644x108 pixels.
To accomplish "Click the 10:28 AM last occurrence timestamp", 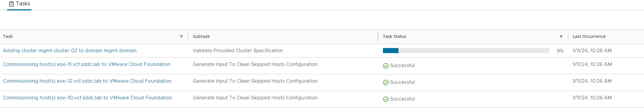I will coord(592,51).
